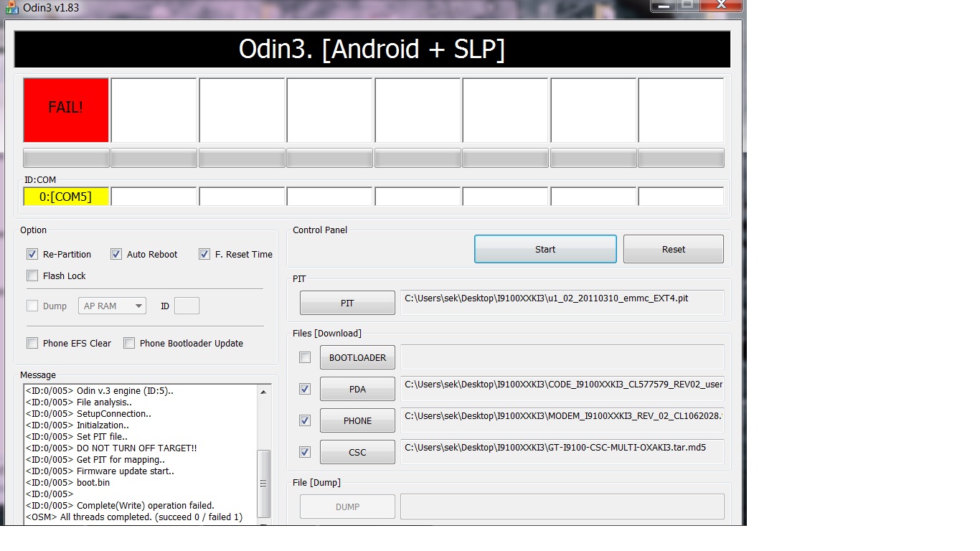Toggle the Re-Partition checkbox
This screenshot has height=551, width=980.
point(32,254)
